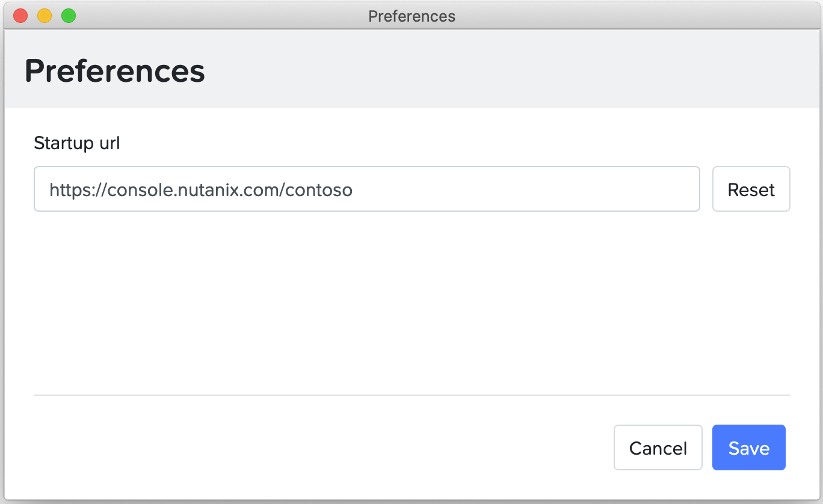Click the Reset button beside the URL field

click(x=751, y=189)
